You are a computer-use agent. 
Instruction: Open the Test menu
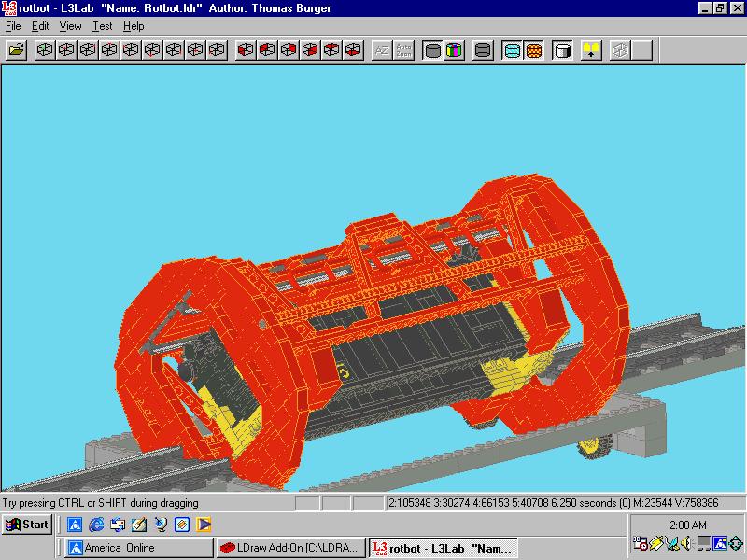[102, 26]
